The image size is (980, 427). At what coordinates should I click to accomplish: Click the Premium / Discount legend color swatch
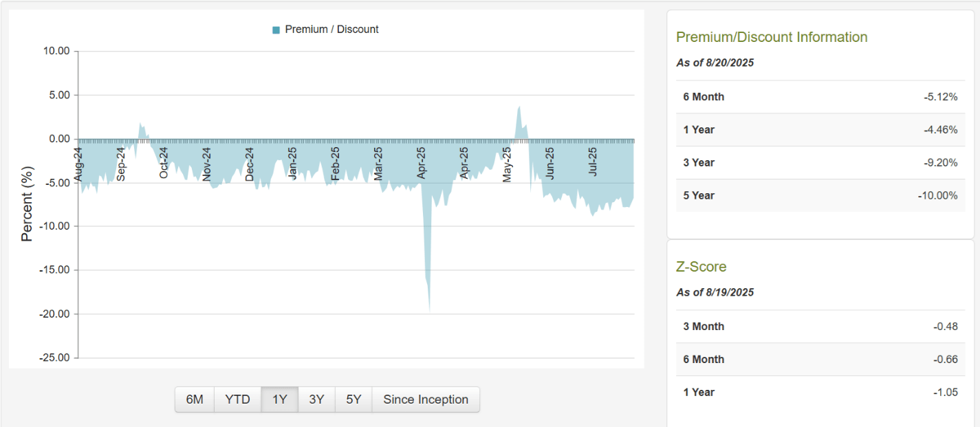pos(276,30)
